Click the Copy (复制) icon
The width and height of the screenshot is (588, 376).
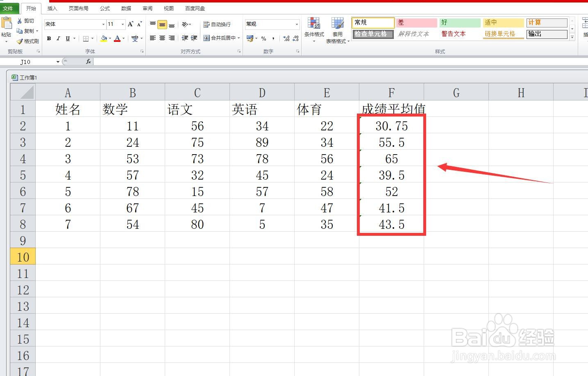(19, 31)
